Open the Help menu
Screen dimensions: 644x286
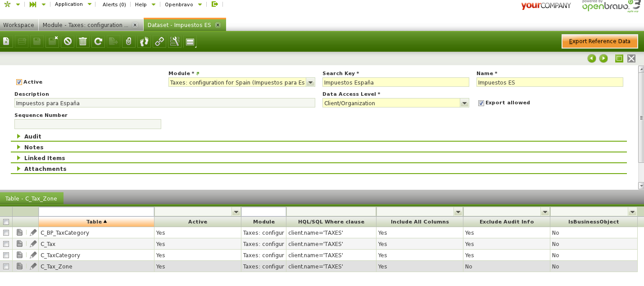[x=145, y=4]
